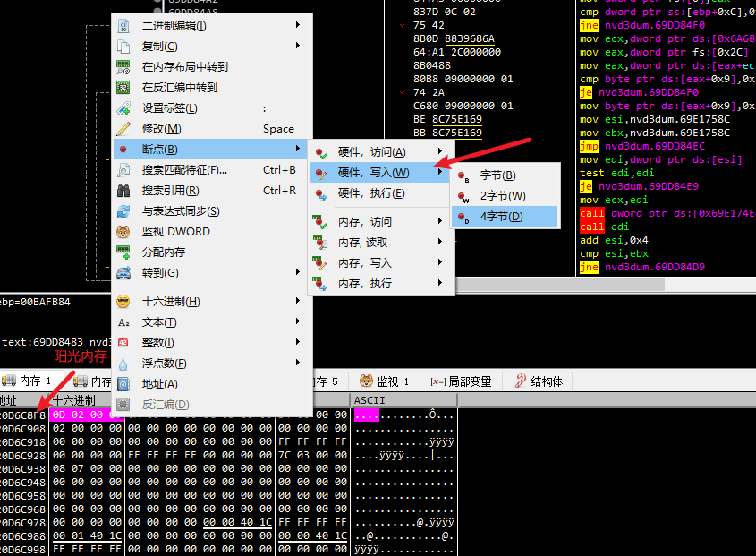
Task: Click the 在反汇编中转到 icon
Action: pos(123,88)
